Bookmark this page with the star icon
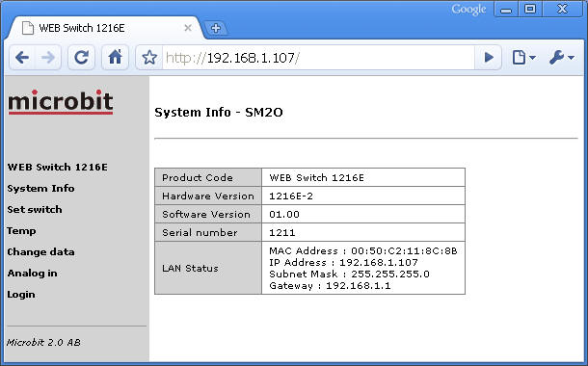This screenshot has height=366, width=588. [149, 58]
